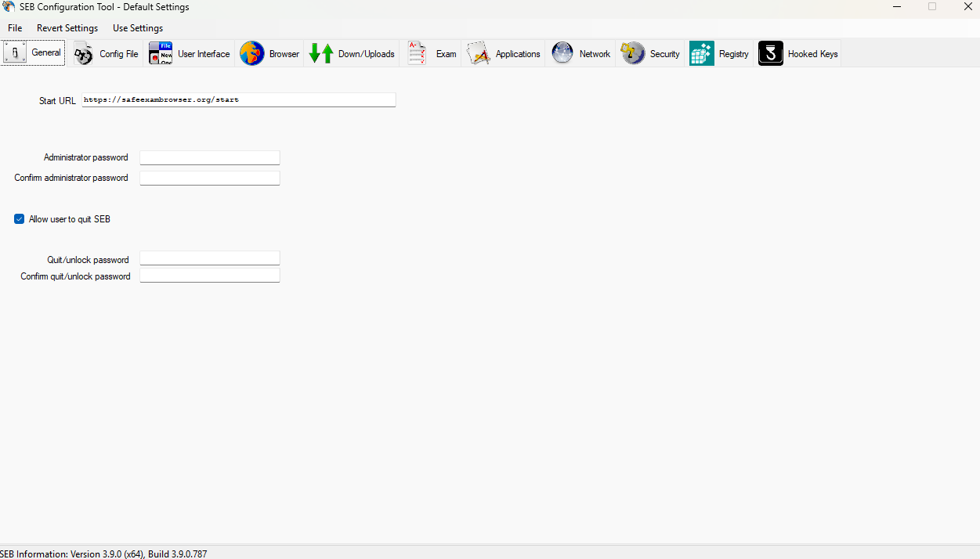This screenshot has height=559, width=980.
Task: Click the Network globe icon
Action: coord(562,53)
